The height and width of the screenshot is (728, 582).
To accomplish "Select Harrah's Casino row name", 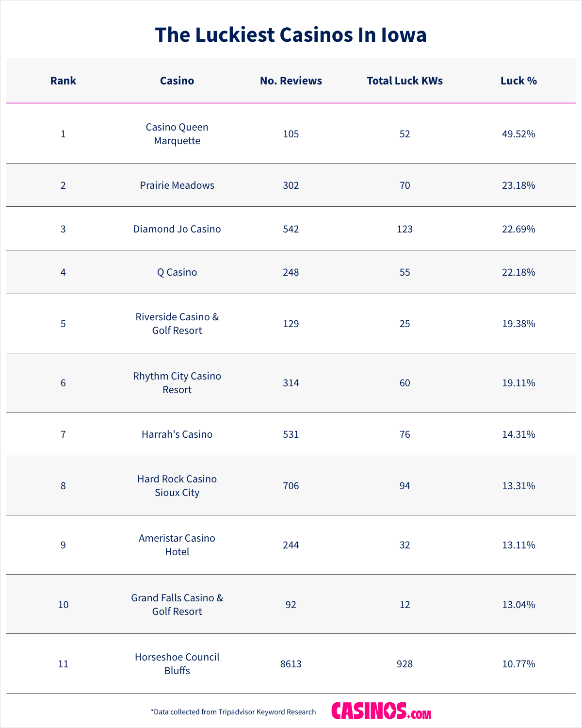I will click(177, 434).
